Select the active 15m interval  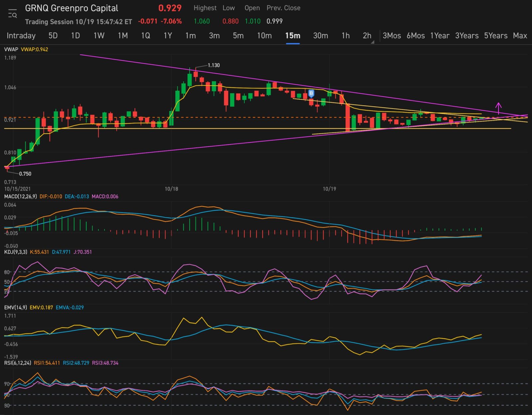(x=293, y=36)
